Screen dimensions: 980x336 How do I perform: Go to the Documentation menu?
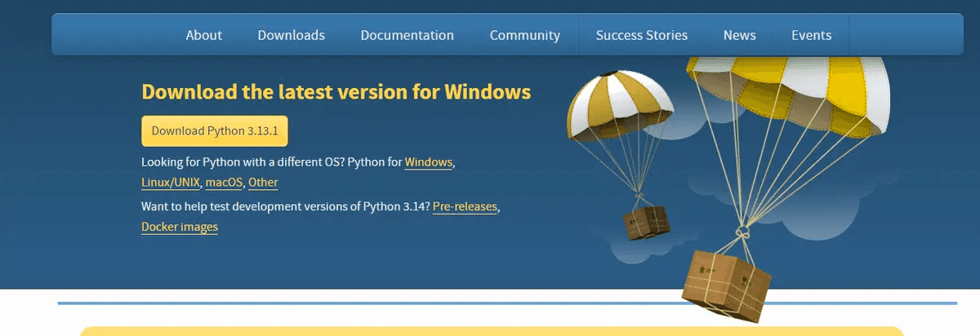point(407,35)
